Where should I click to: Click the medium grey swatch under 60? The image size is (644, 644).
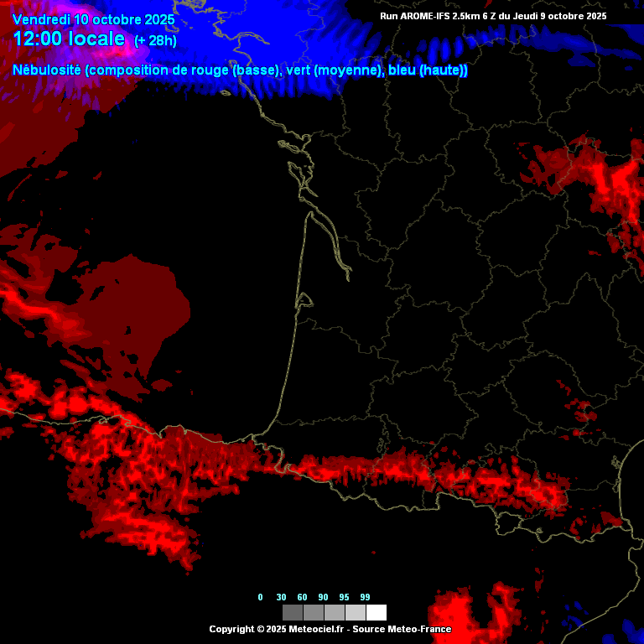click(314, 612)
